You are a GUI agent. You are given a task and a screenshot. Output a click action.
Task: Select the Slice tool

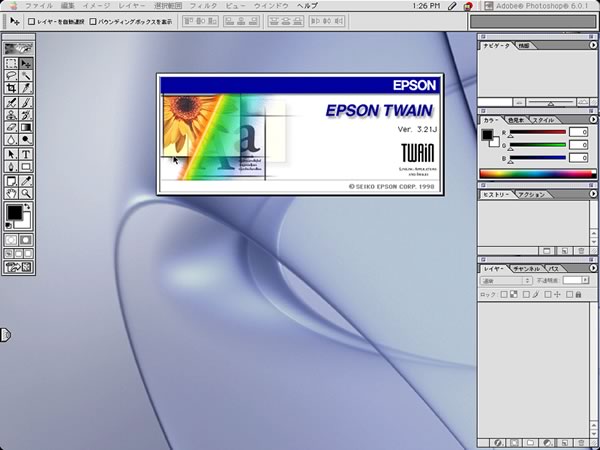pos(26,88)
